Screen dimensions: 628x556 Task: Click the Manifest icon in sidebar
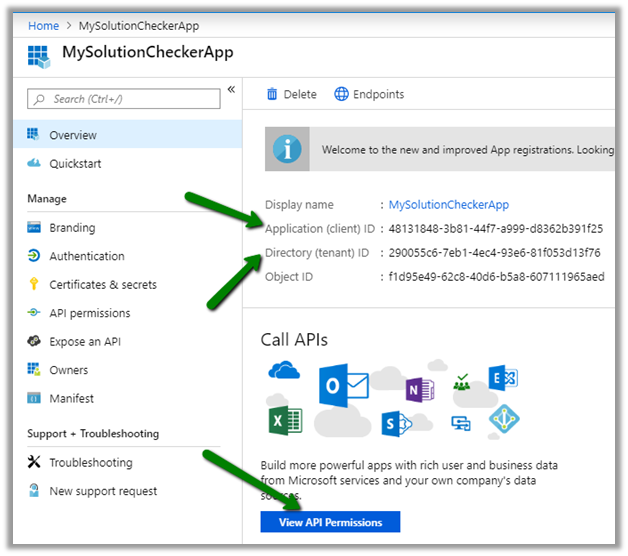point(33,398)
